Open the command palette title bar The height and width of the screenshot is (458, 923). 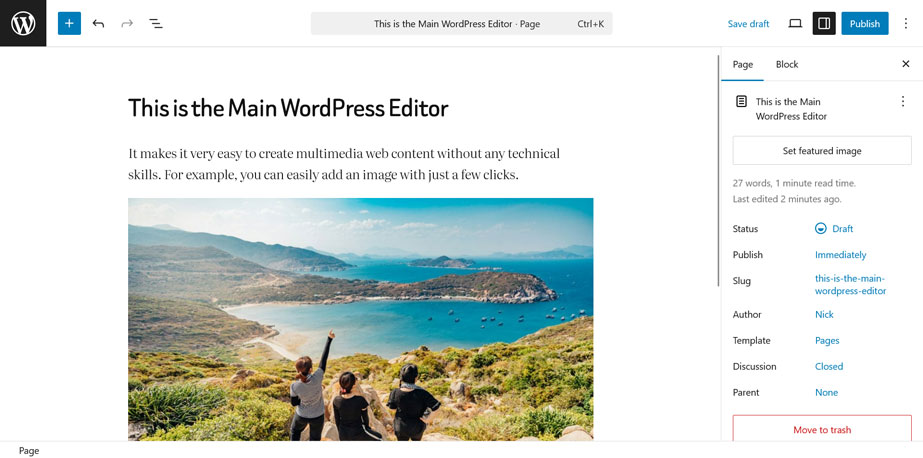(462, 24)
